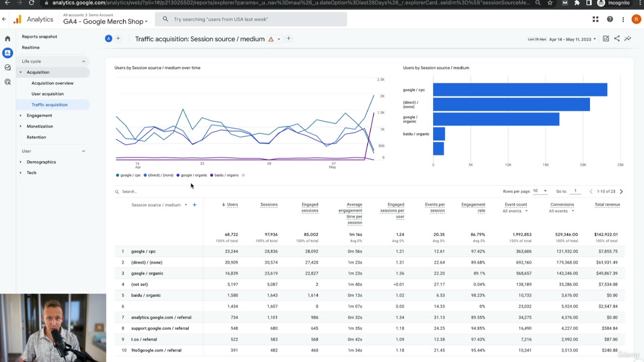Viewport: 644px width, 362px height.
Task: Open the Google apps grid icon
Action: click(595, 19)
